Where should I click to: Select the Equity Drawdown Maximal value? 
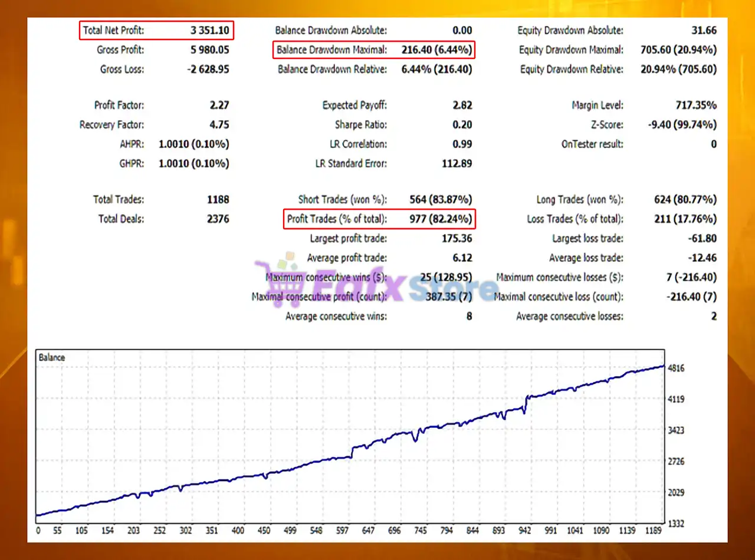[678, 50]
